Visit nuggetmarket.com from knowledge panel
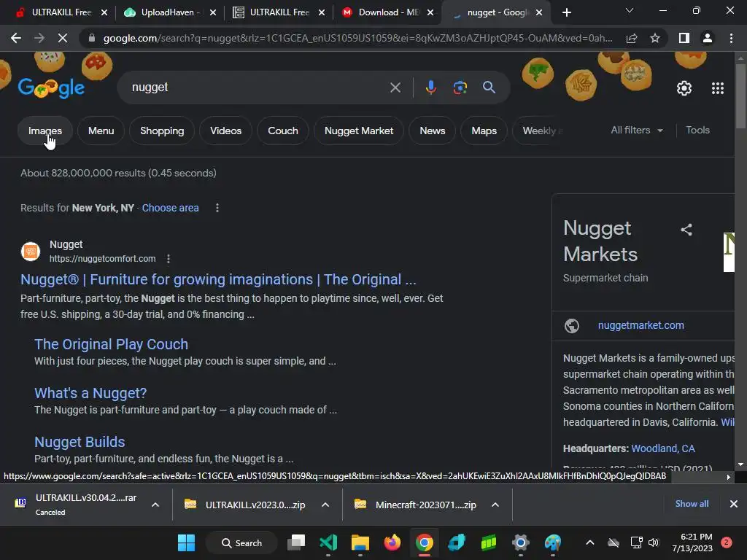This screenshot has width=747, height=560. [640, 325]
